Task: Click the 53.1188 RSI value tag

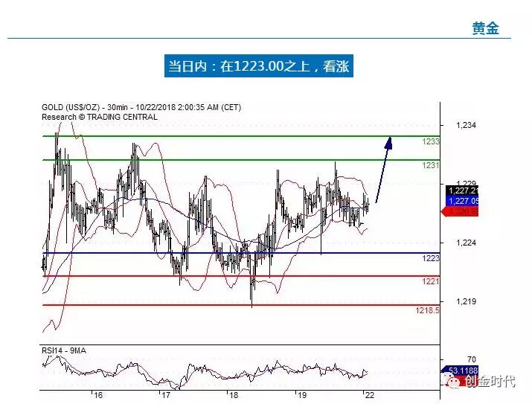Action: 461,370
